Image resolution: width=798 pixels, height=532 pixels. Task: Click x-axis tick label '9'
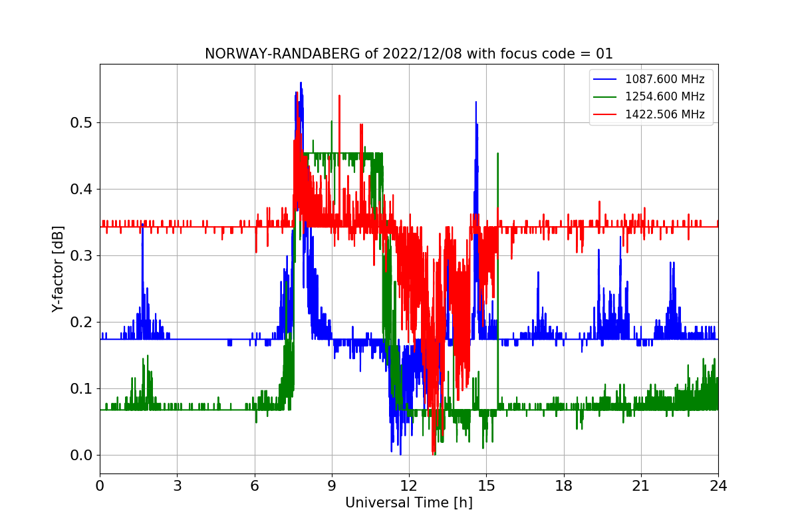pyautogui.click(x=332, y=486)
